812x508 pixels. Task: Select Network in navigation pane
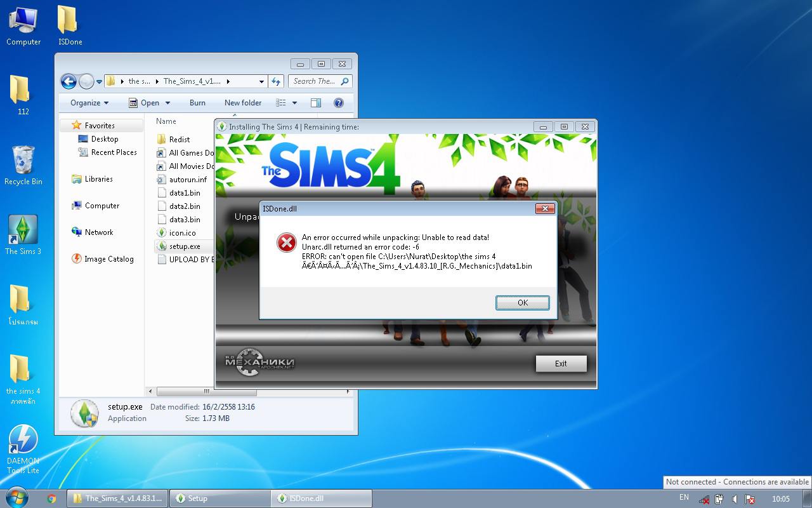tap(93, 232)
